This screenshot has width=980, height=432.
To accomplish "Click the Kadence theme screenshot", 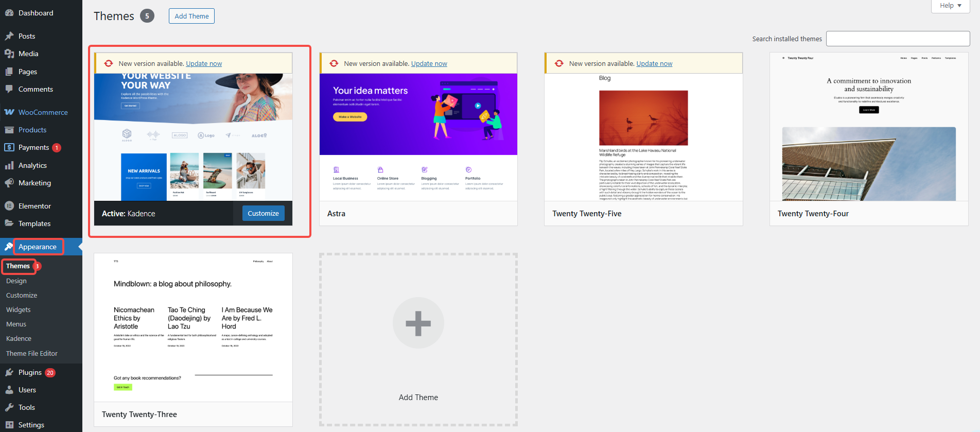I will click(x=193, y=137).
